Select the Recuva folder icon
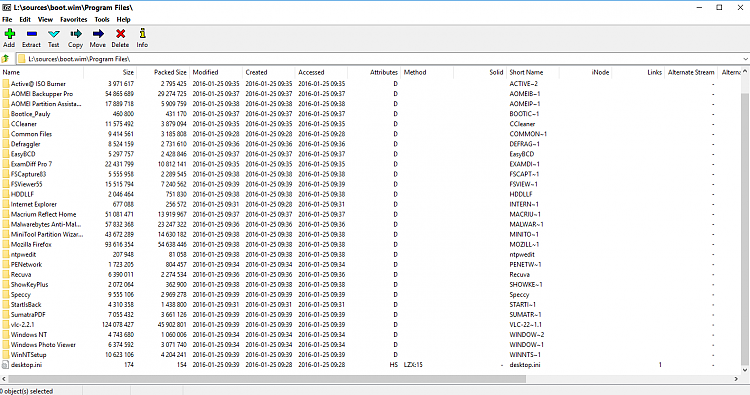Screen dimensions: 750x395 pyautogui.click(x=6, y=274)
